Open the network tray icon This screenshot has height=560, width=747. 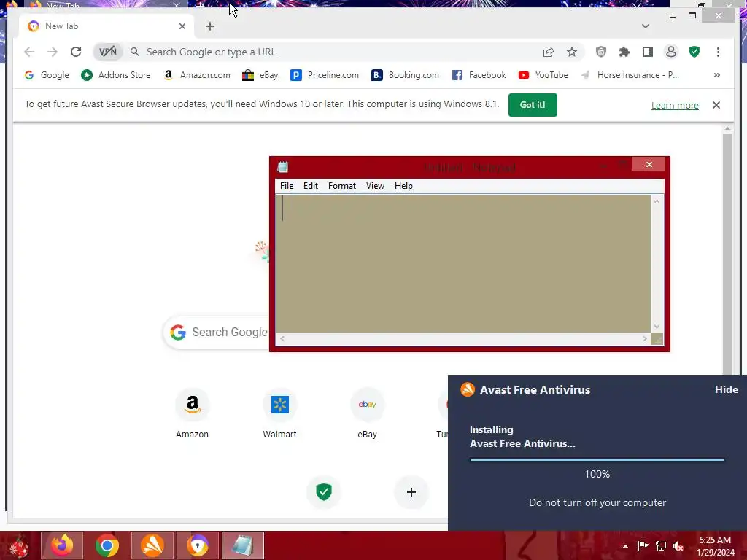(661, 546)
